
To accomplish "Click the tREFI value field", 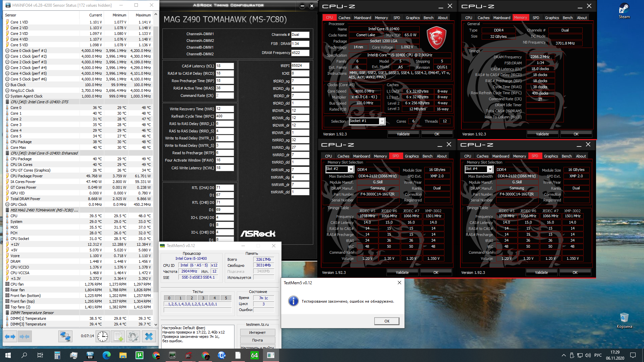I will pyautogui.click(x=300, y=66).
